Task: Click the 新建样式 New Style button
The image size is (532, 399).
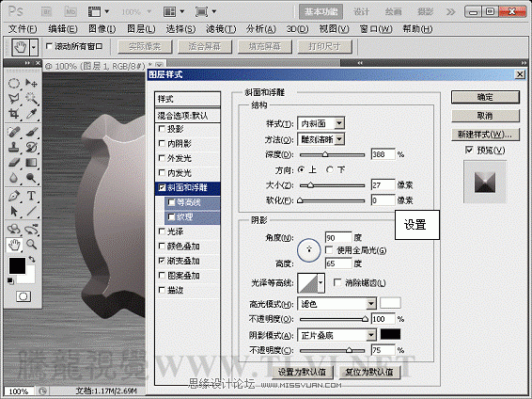Action: pos(485,135)
